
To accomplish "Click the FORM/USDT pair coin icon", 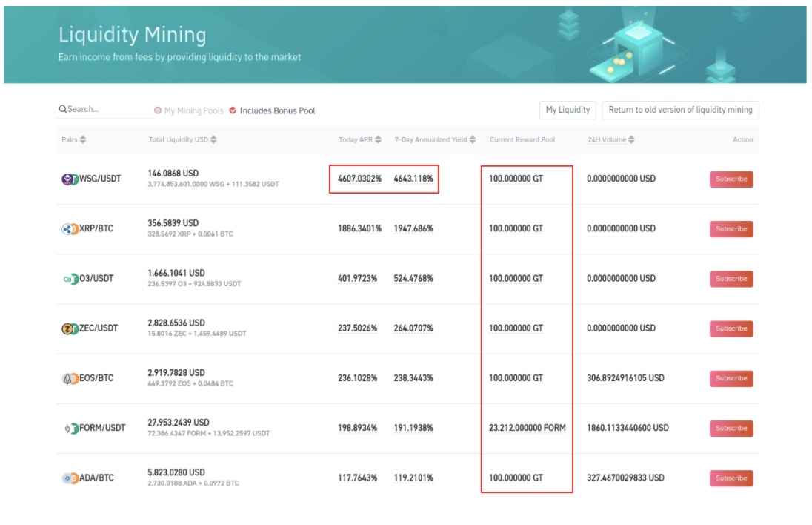I will 71,428.
